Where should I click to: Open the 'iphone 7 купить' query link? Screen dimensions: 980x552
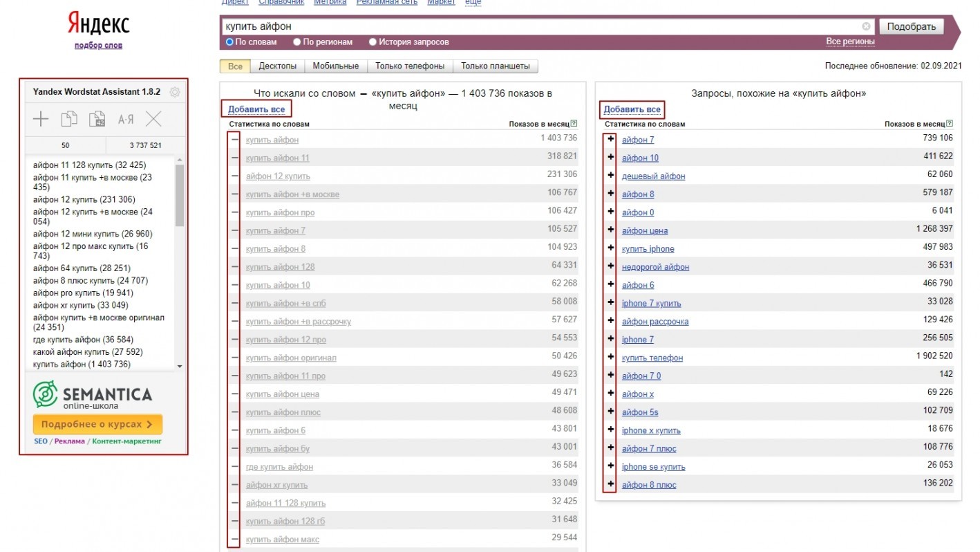pos(651,303)
